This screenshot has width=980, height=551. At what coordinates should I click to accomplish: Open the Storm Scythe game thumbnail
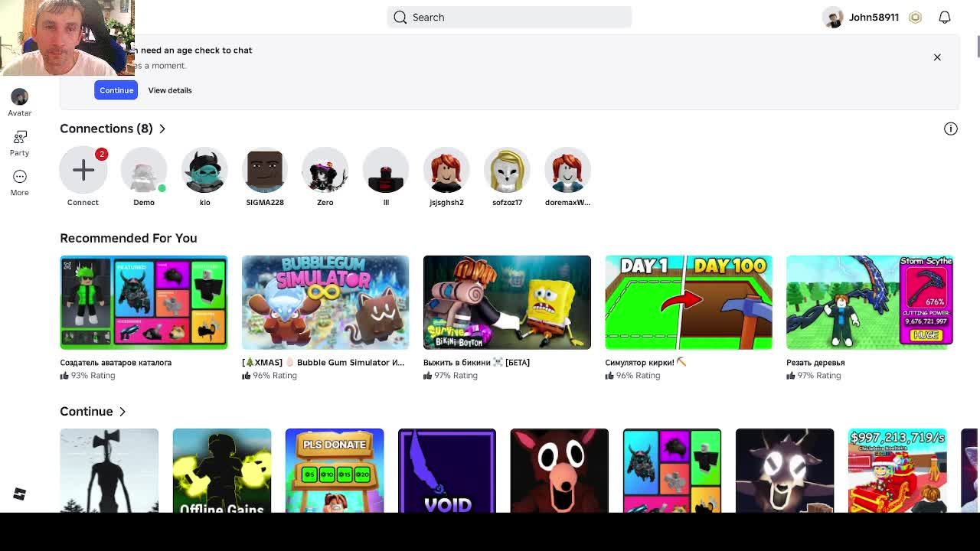(x=870, y=302)
